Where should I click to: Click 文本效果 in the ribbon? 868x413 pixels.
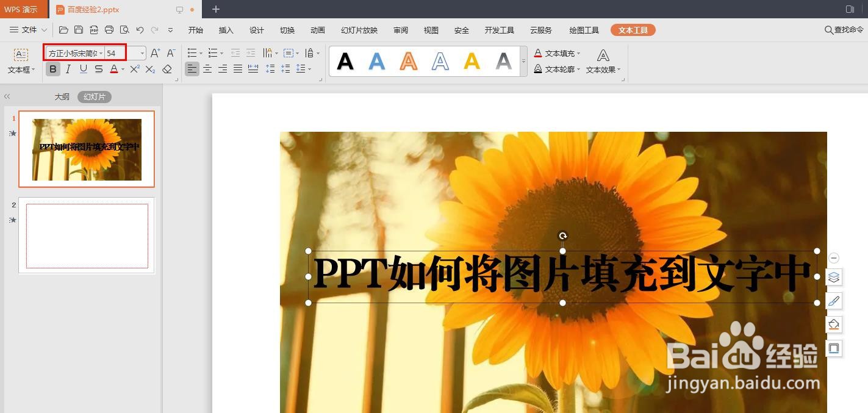pyautogui.click(x=603, y=69)
